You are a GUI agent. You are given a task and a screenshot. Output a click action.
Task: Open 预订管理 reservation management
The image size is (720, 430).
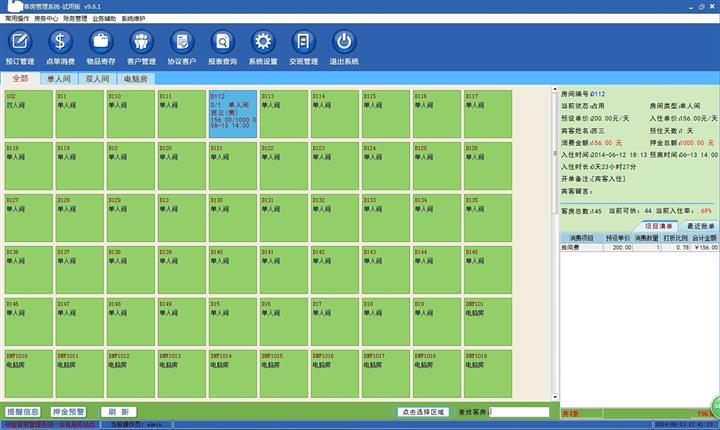click(20, 46)
